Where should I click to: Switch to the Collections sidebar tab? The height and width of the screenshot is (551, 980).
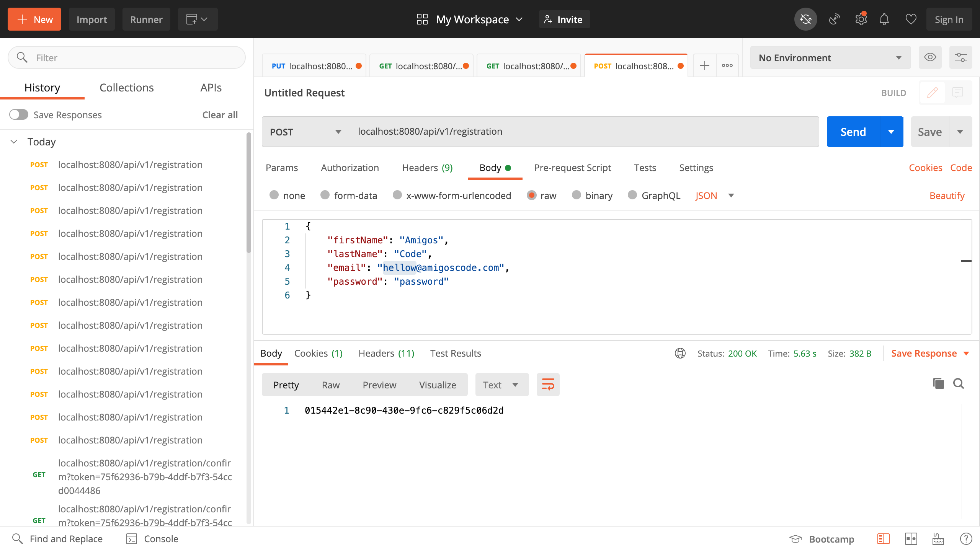[x=126, y=88]
